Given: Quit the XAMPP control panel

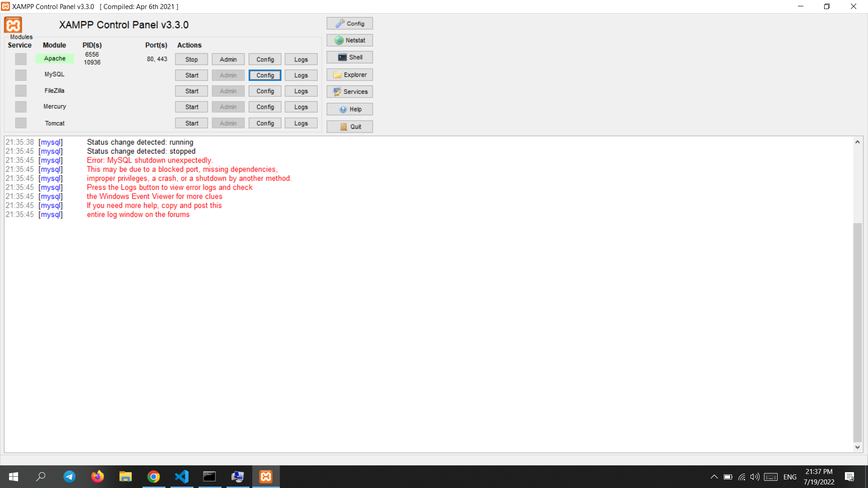Looking at the screenshot, I should tap(349, 127).
